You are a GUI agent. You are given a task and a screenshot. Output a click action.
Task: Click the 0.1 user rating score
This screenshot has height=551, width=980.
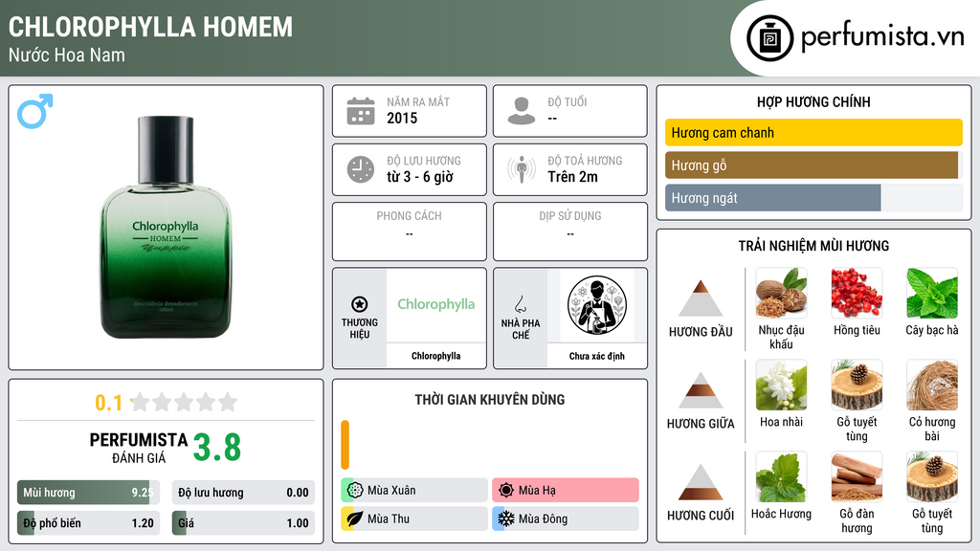pyautogui.click(x=109, y=403)
